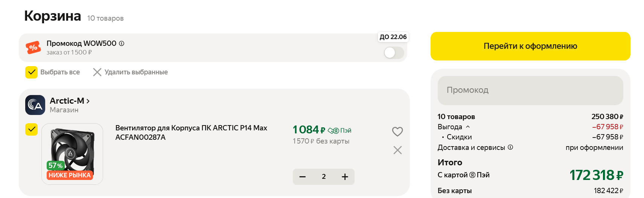This screenshot has height=198, width=644.
Task: Click the orange percent promo icon
Action: click(x=33, y=48)
